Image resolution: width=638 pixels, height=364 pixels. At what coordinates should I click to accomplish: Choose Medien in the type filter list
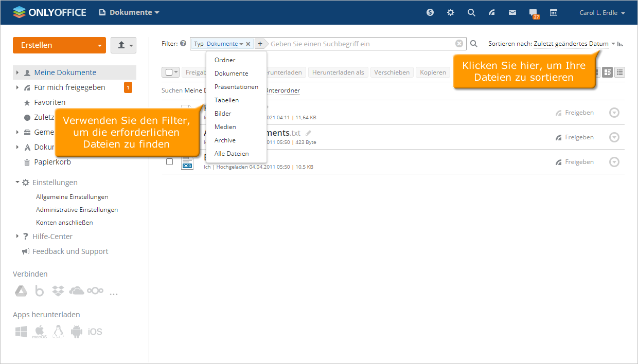225,127
